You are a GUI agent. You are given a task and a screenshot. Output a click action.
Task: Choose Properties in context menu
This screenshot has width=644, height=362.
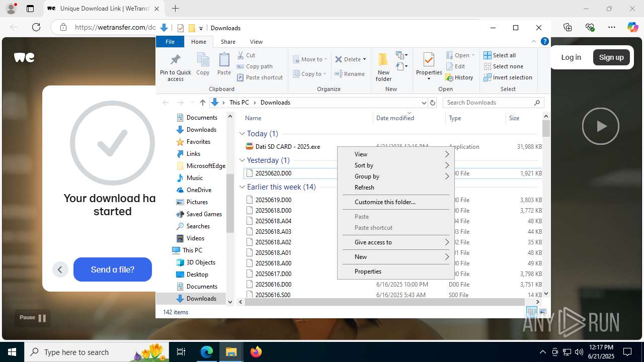(396, 271)
